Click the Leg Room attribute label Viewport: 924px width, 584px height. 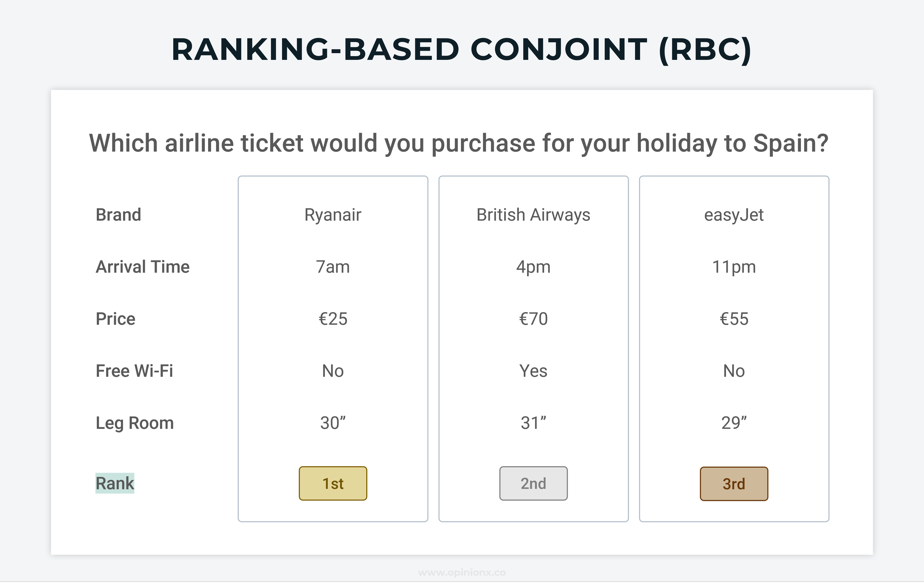point(135,423)
